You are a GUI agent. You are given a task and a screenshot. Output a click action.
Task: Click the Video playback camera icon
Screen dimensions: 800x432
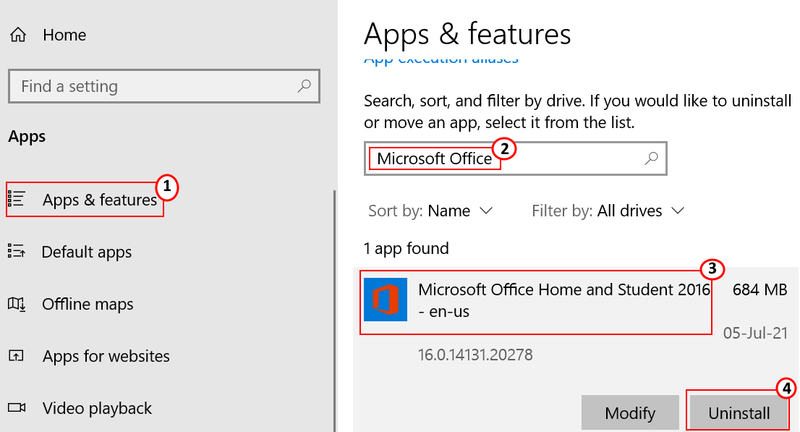pos(16,408)
